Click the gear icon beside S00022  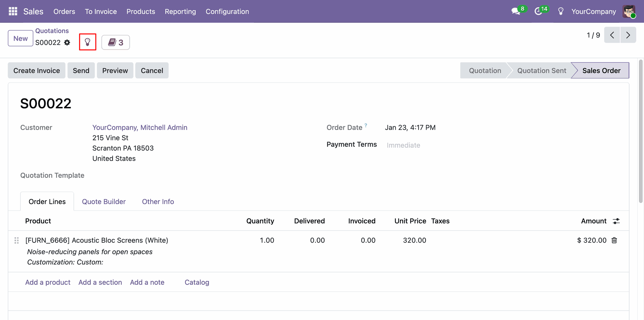67,43
